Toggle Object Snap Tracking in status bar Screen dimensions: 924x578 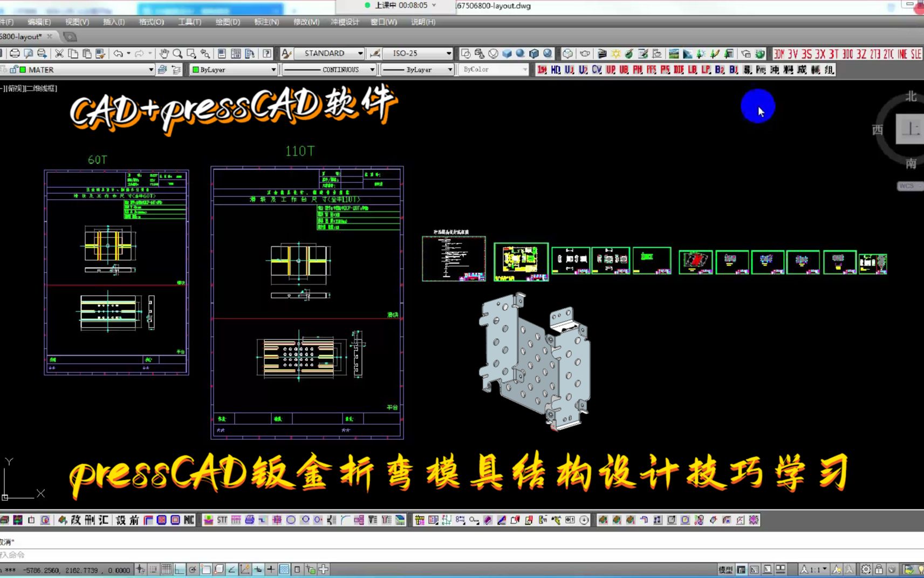[232, 569]
